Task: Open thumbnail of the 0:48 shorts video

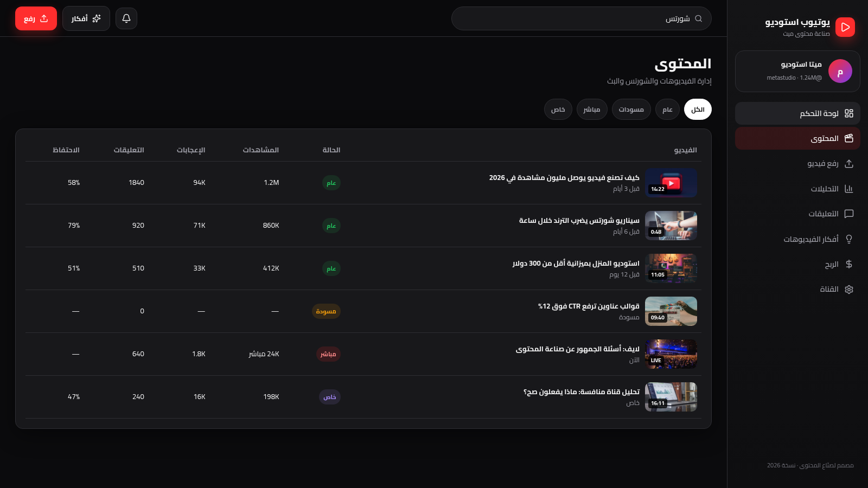Action: [x=671, y=225]
